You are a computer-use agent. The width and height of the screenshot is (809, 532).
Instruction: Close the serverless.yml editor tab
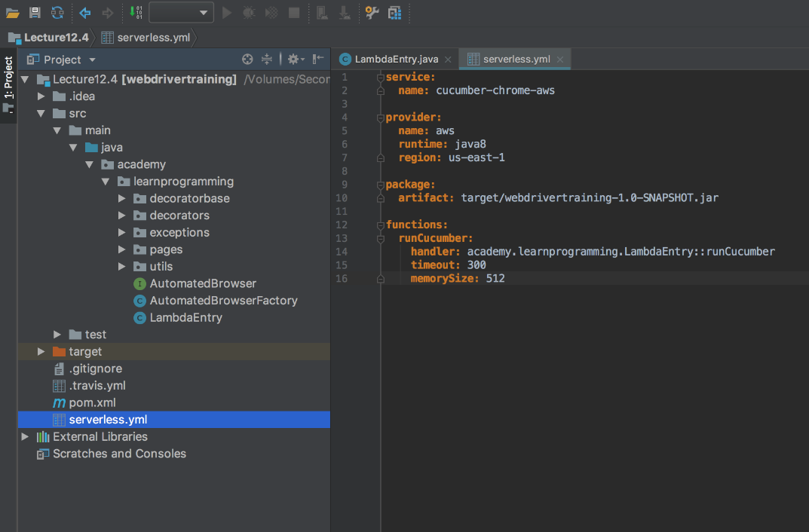point(560,59)
